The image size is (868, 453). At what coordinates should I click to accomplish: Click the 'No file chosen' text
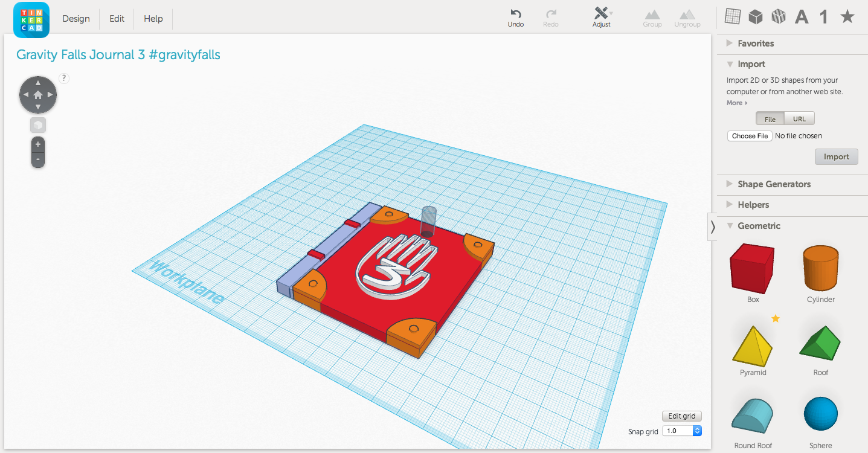pyautogui.click(x=799, y=136)
